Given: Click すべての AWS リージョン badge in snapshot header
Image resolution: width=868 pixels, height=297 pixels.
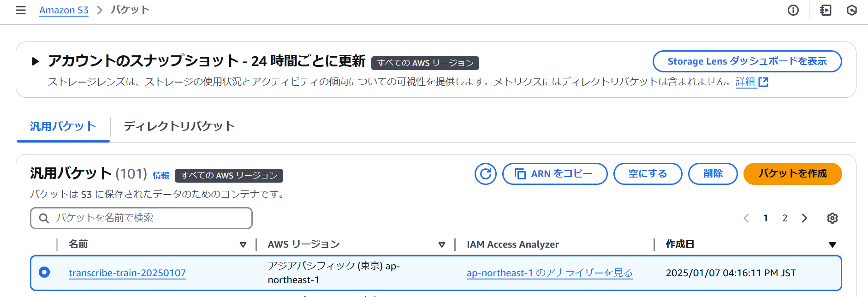Looking at the screenshot, I should point(425,63).
